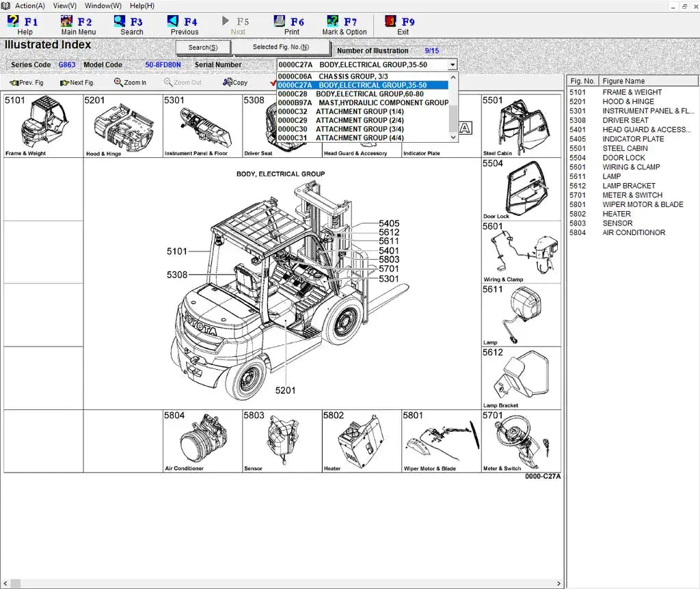700x589 pixels.
Task: Print the illustration using F6 Print
Action: pyautogui.click(x=291, y=25)
